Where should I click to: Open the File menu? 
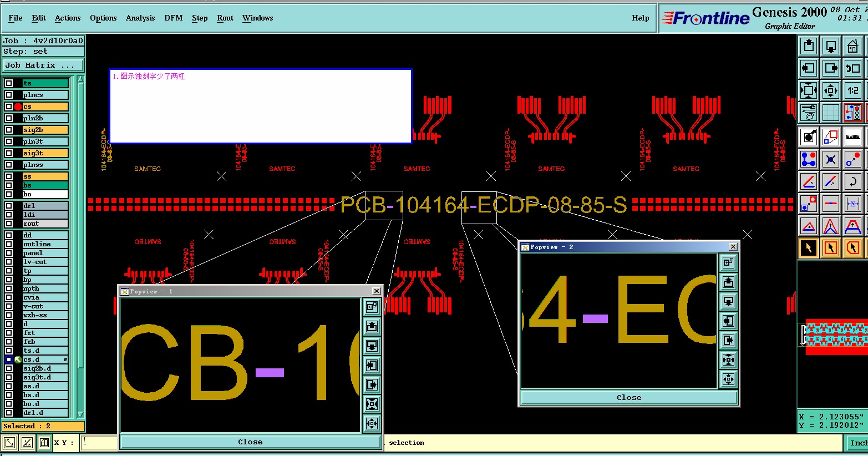pyautogui.click(x=16, y=18)
